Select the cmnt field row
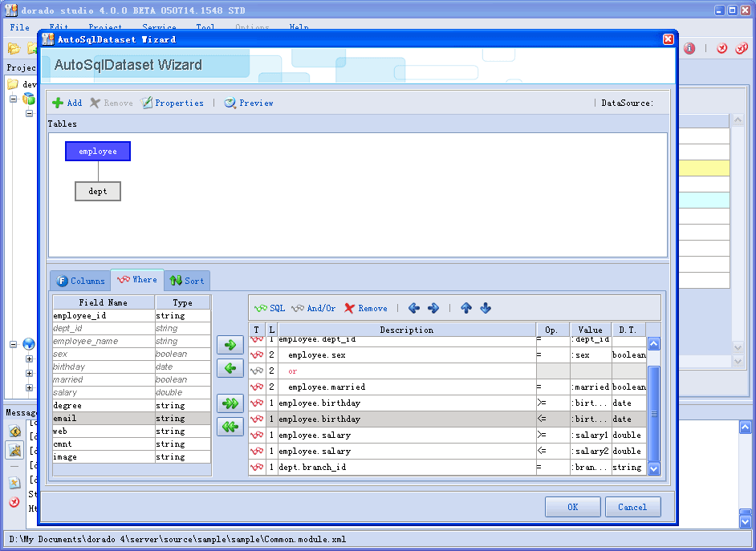 pos(132,444)
